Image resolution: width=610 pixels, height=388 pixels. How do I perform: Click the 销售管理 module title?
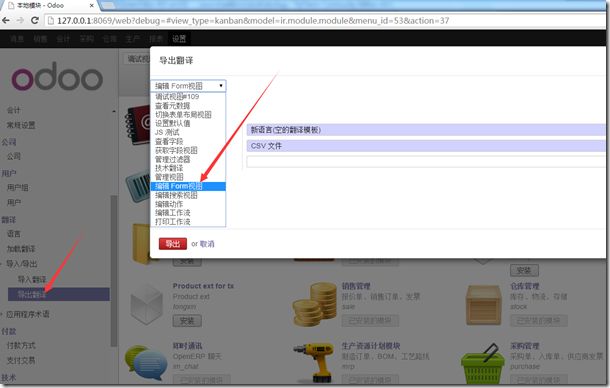(356, 286)
